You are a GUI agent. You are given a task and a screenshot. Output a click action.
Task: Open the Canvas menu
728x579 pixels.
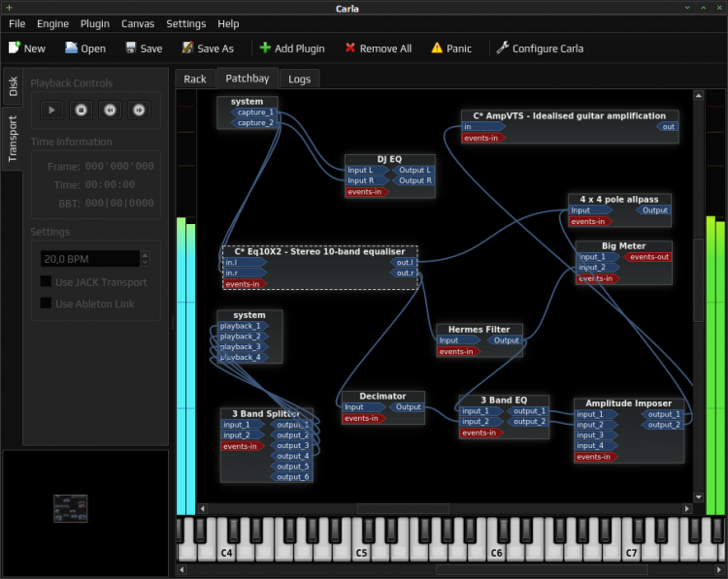point(138,23)
